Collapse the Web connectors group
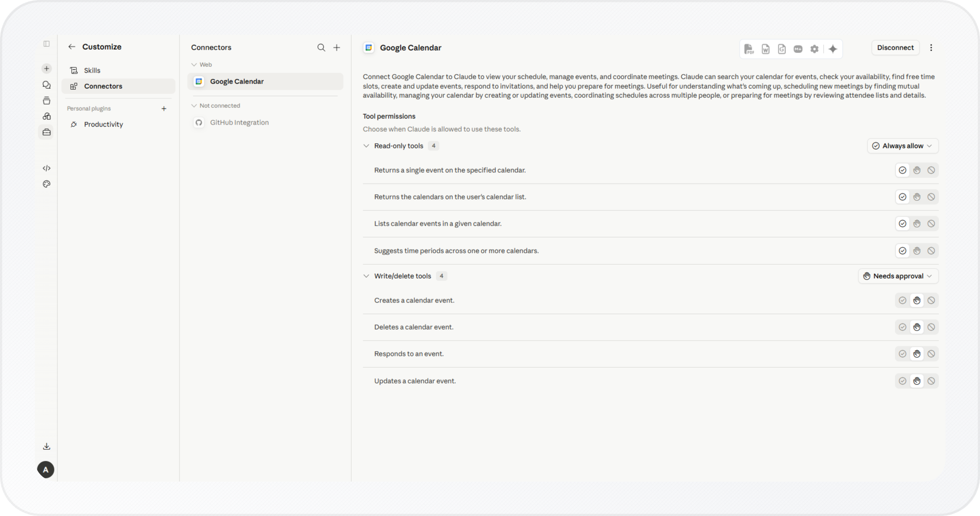The height and width of the screenshot is (516, 980). pyautogui.click(x=194, y=65)
